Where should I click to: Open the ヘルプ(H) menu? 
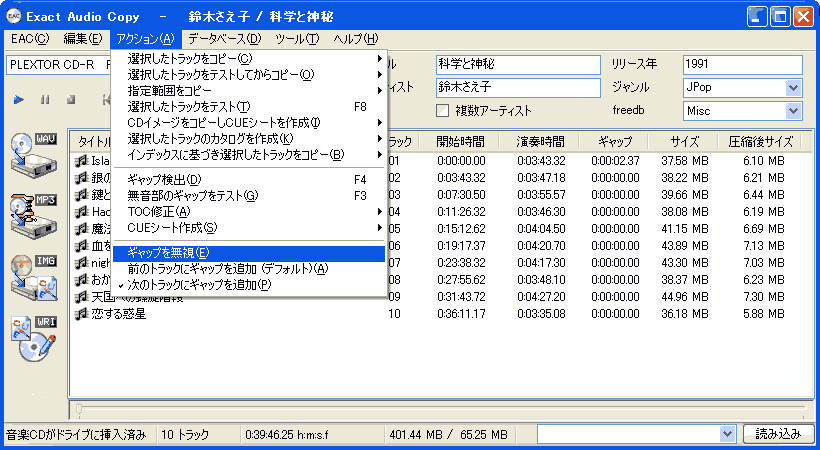356,39
